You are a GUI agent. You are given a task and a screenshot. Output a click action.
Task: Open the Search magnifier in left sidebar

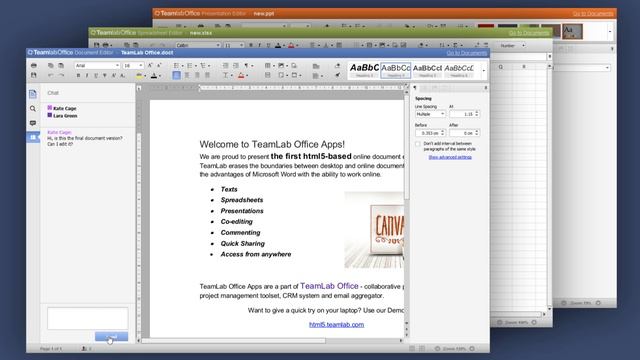(33, 109)
